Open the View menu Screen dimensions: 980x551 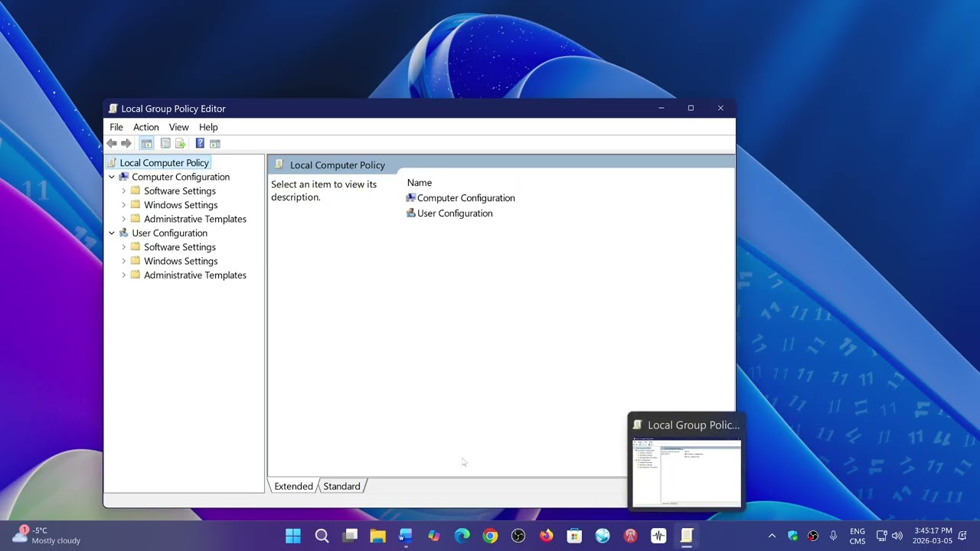[179, 127]
